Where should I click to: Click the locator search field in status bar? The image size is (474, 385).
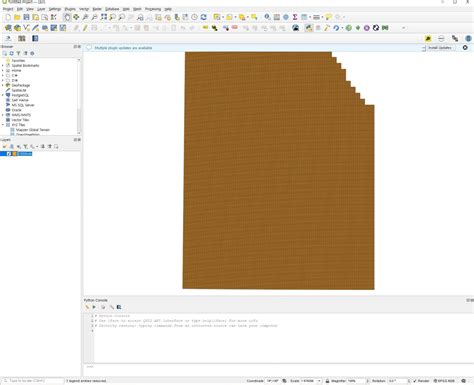33,381
